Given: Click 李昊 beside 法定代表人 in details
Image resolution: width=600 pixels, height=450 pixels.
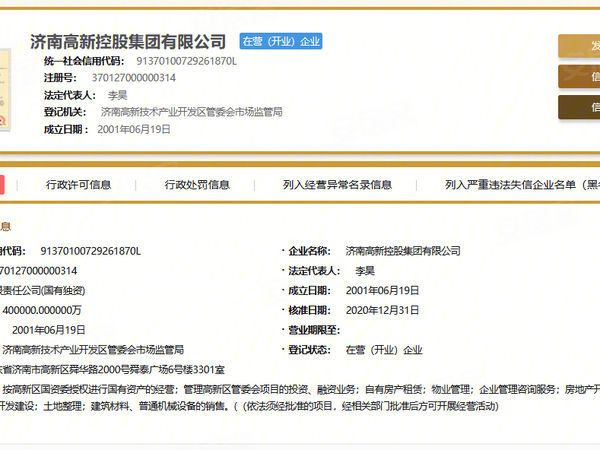Looking at the screenshot, I should 365,271.
